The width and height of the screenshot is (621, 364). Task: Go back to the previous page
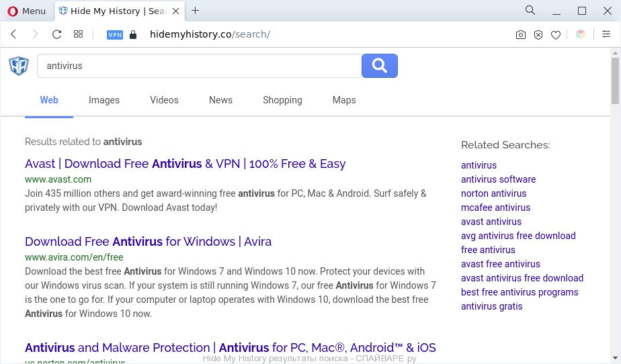13,34
